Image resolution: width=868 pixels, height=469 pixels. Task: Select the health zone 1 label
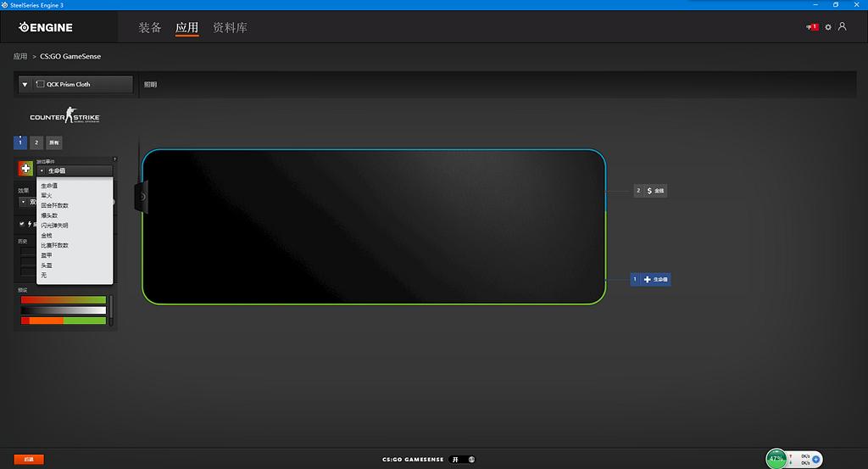(650, 279)
